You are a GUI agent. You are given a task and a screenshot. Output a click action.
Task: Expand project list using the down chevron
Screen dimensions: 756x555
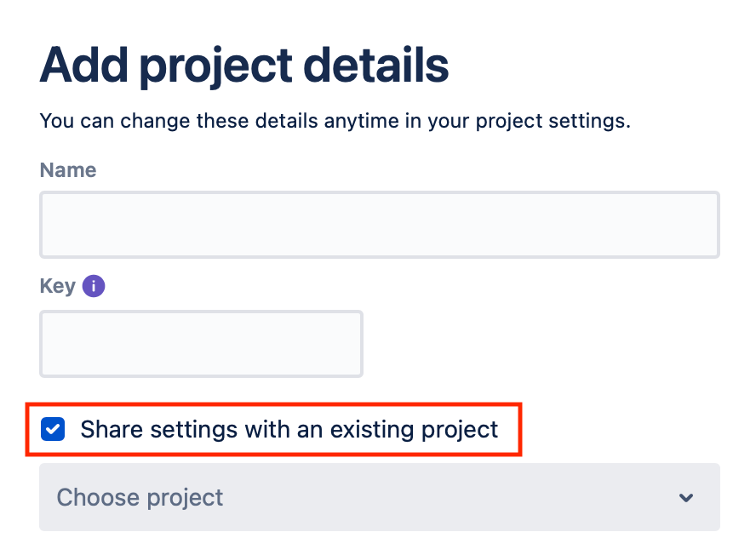tap(686, 498)
